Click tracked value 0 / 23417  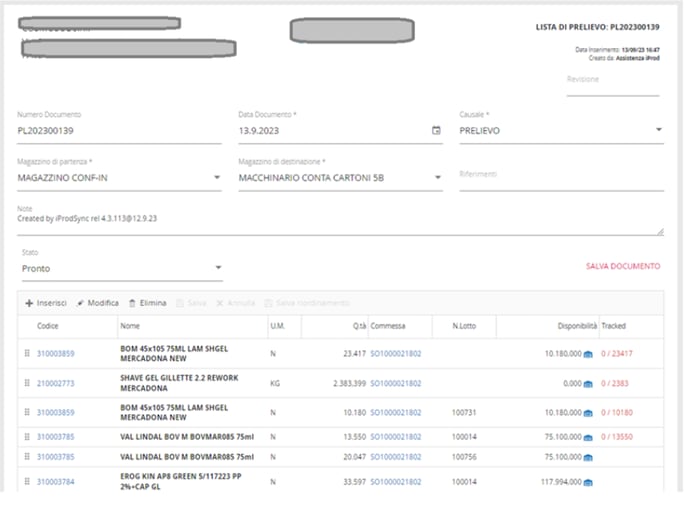point(616,354)
